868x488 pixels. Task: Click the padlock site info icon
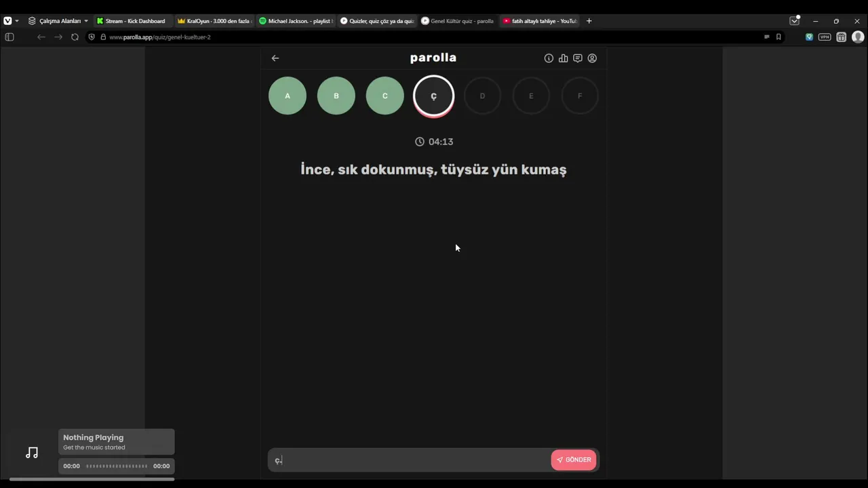pos(103,37)
